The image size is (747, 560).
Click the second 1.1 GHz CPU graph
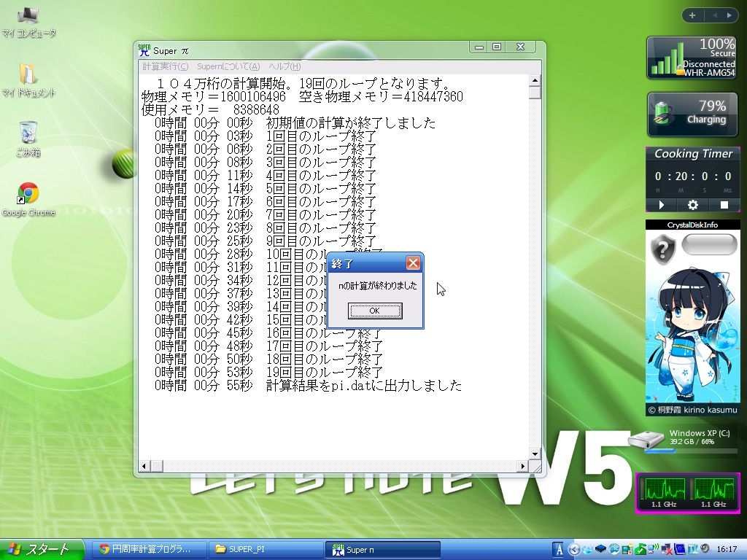pos(713,493)
